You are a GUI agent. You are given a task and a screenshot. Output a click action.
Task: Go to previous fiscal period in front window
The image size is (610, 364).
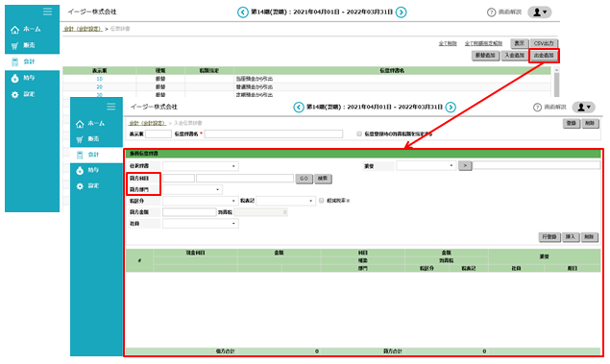point(299,107)
